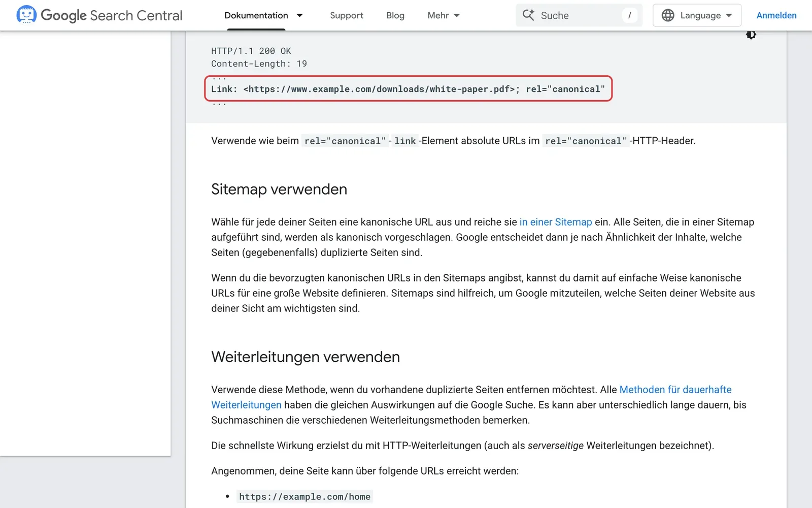812x508 pixels.
Task: Click the Google Search Central robot logo
Action: point(26,15)
